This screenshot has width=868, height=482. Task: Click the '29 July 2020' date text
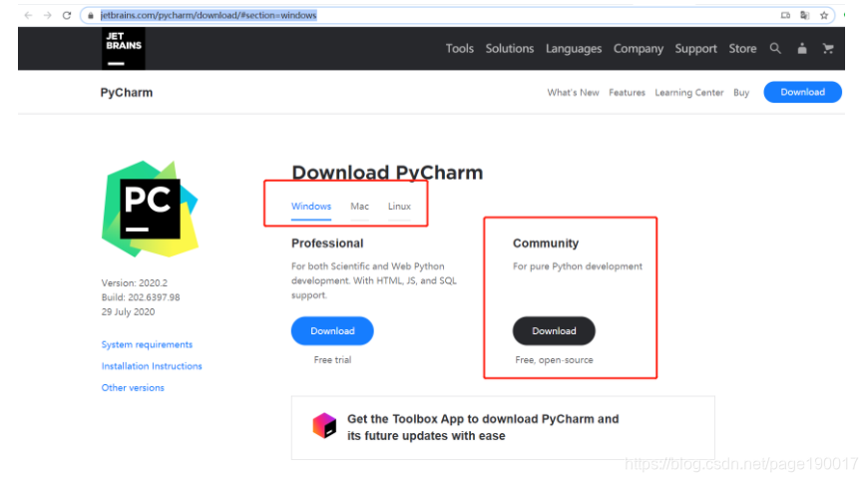click(x=128, y=311)
